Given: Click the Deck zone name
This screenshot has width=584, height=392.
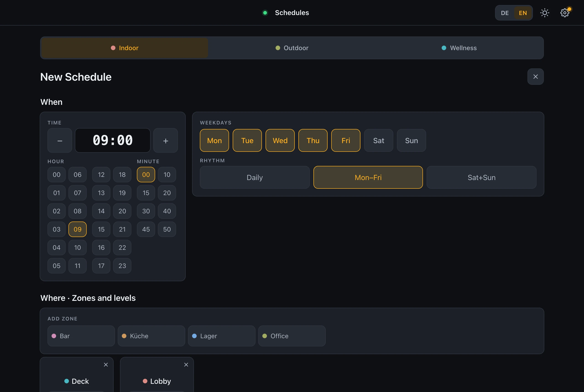Looking at the screenshot, I should coord(80,381).
